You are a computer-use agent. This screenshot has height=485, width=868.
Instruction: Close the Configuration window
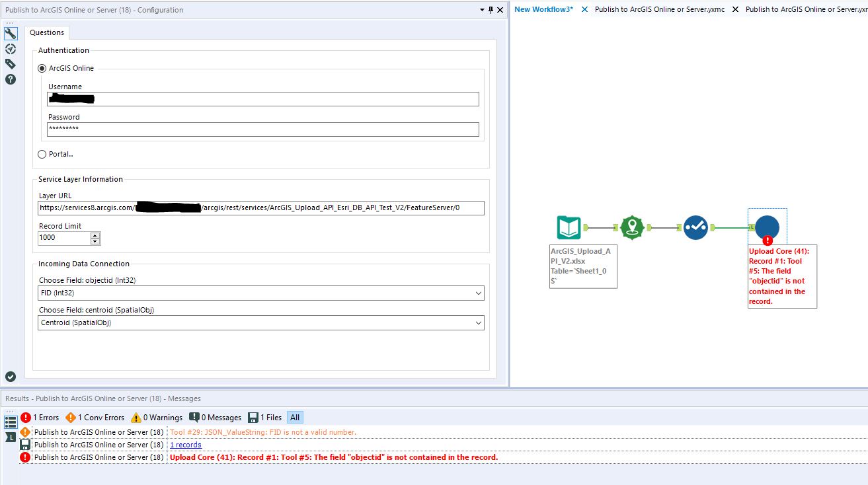click(x=500, y=10)
